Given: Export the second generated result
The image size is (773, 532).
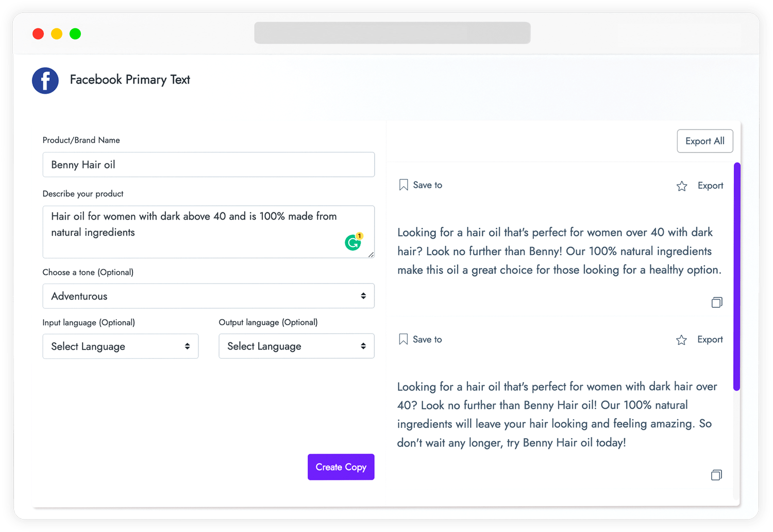Looking at the screenshot, I should pos(710,340).
